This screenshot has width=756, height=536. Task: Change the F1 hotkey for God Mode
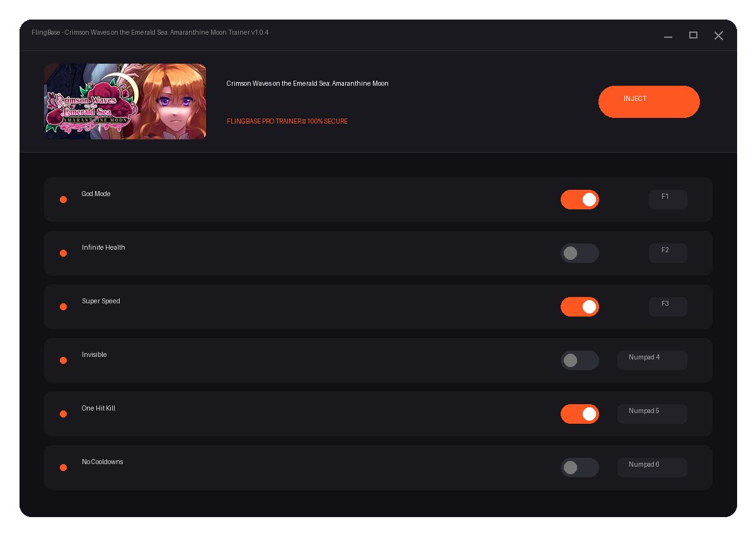[668, 199]
